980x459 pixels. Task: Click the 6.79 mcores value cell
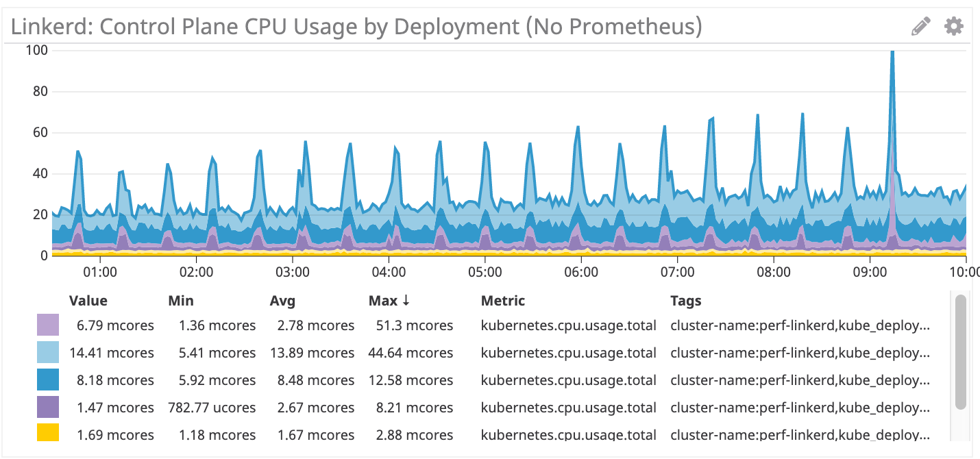pyautogui.click(x=115, y=325)
